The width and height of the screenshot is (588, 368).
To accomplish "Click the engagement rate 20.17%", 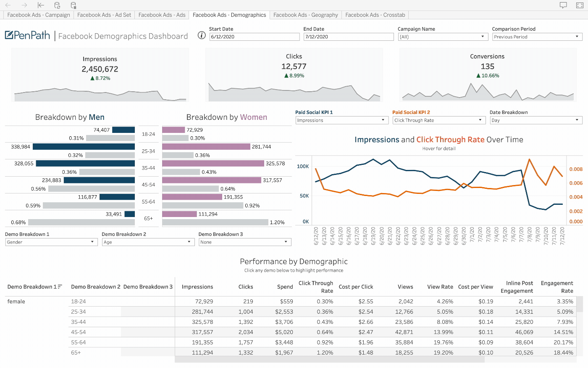I will (x=563, y=342).
